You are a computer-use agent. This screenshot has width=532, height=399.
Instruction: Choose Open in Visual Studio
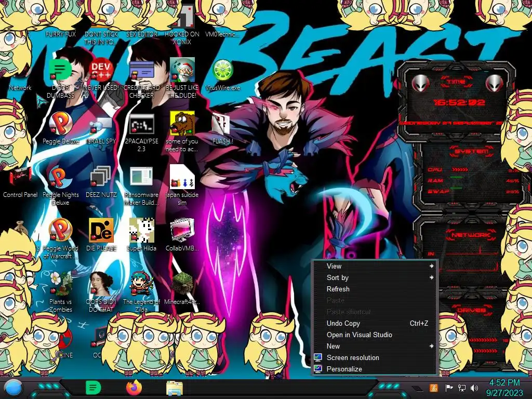(375, 335)
